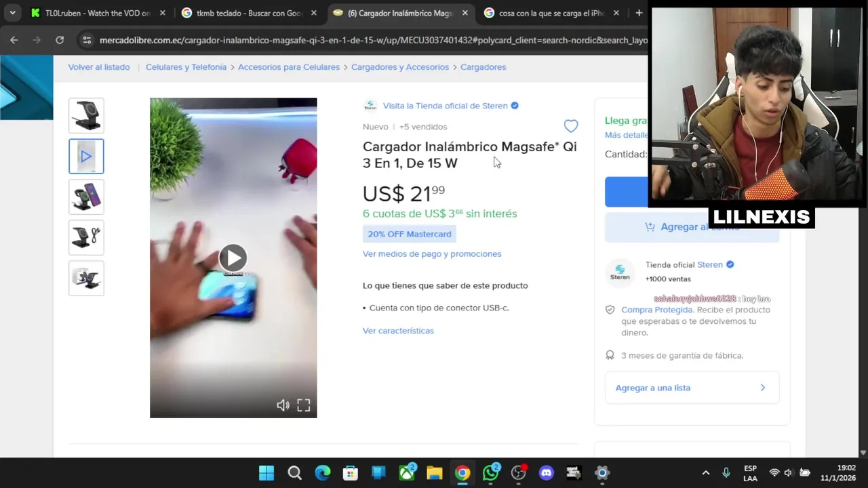Open the gear settings app in taskbar
Screen dimensions: 868x488
(602, 473)
